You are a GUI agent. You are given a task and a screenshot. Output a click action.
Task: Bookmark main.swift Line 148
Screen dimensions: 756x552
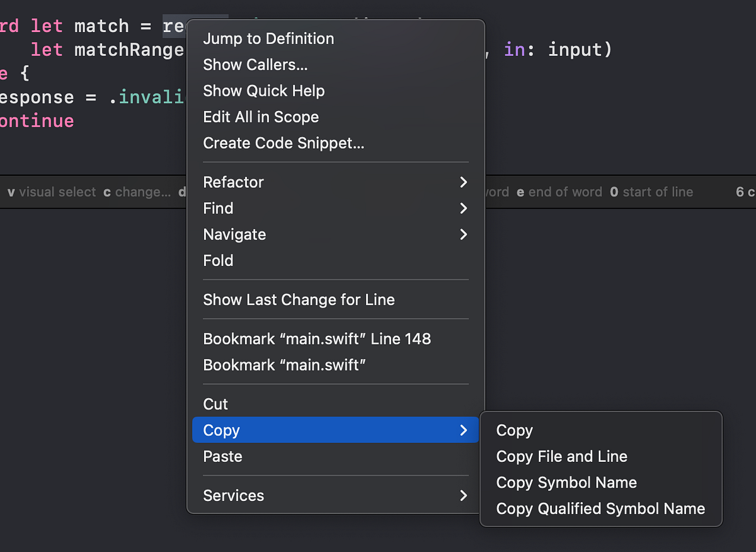(317, 338)
